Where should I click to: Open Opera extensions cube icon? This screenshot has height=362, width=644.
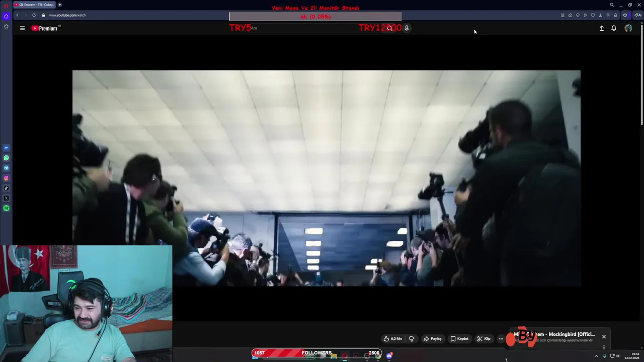point(625,15)
